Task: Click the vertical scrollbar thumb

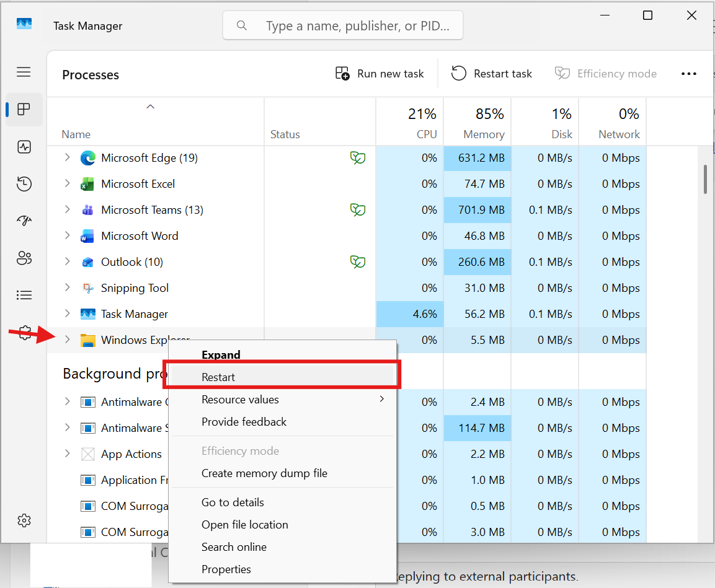Action: [705, 180]
